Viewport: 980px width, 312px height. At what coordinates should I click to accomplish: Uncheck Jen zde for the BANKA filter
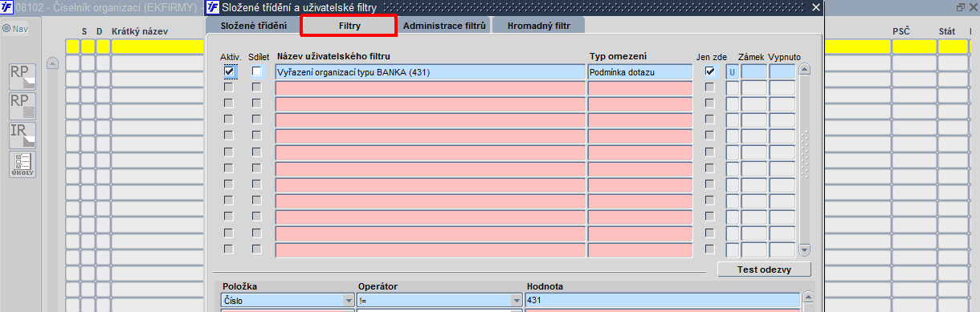pyautogui.click(x=709, y=71)
